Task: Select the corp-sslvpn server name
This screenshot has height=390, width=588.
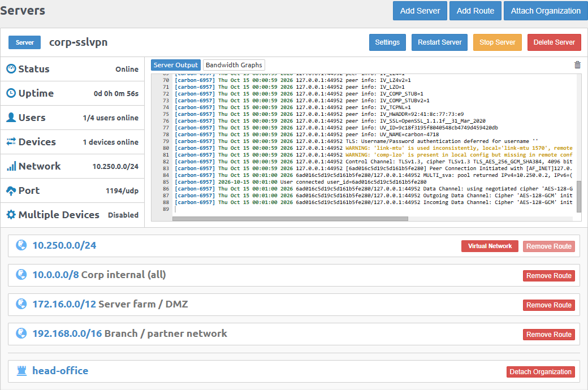Action: tap(79, 42)
